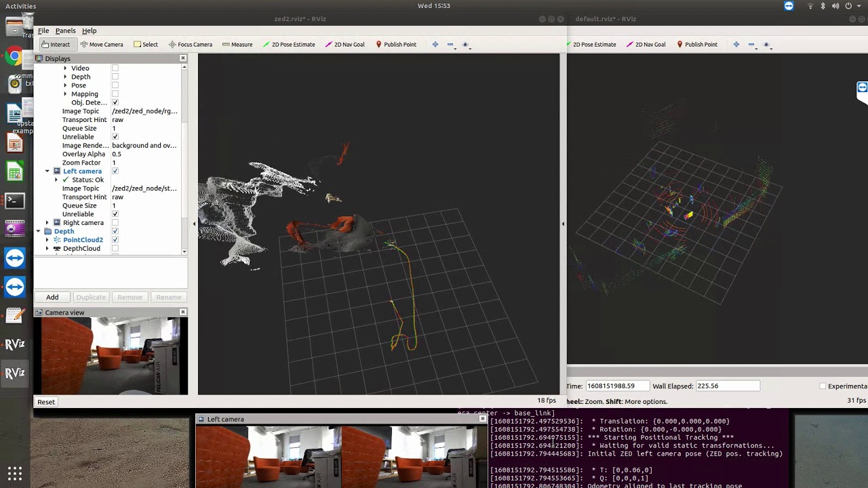Viewport: 868px width, 488px height.
Task: Disable the PointCloud2 checkbox
Action: click(x=115, y=240)
